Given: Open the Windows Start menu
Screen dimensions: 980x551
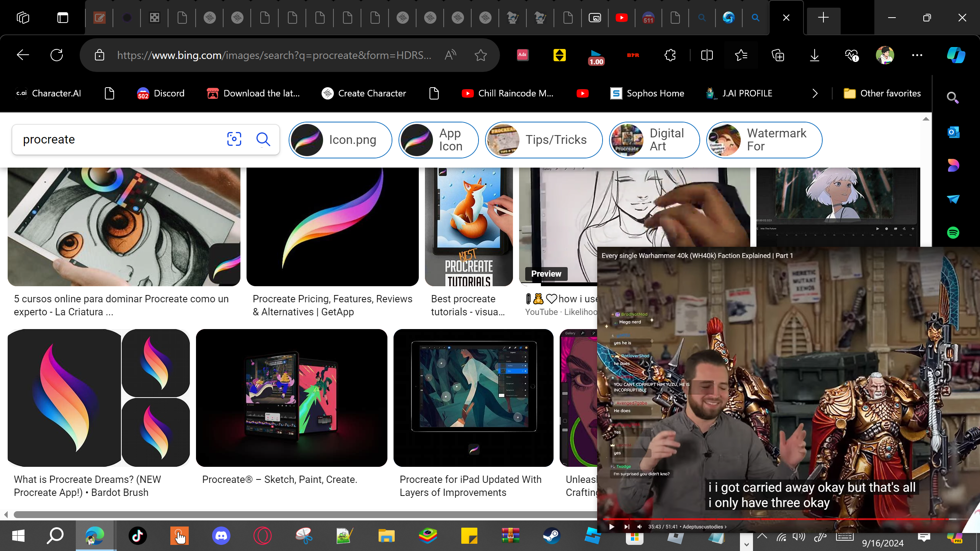Looking at the screenshot, I should click(x=18, y=536).
